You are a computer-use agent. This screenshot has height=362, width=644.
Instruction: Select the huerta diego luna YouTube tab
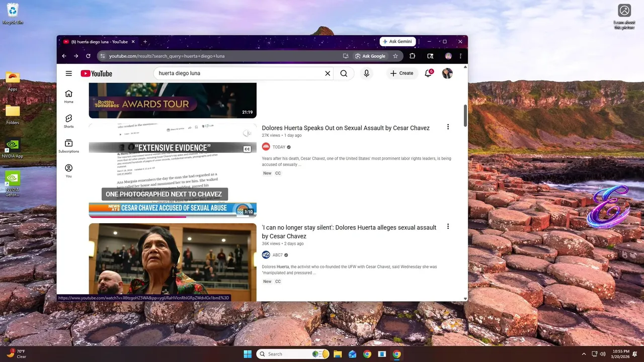(99, 42)
